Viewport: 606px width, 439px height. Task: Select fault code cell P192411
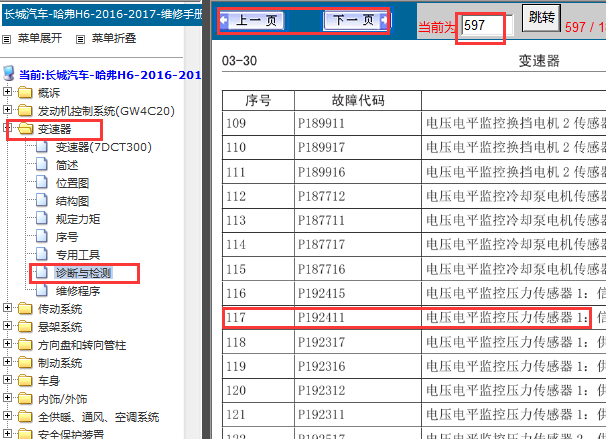pyautogui.click(x=357, y=317)
